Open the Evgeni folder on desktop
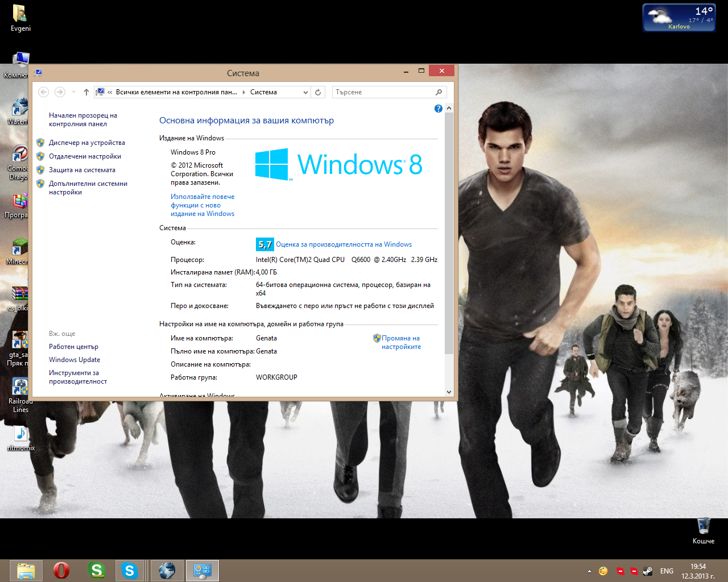 coord(20,17)
